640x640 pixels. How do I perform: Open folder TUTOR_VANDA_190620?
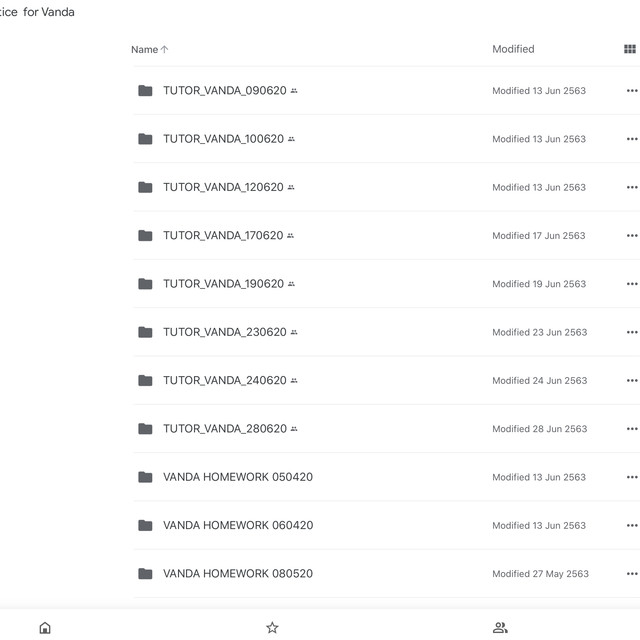(x=223, y=284)
